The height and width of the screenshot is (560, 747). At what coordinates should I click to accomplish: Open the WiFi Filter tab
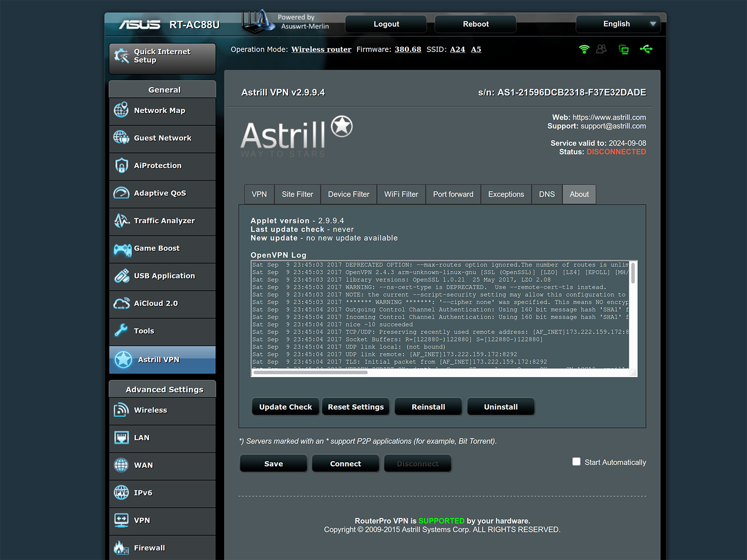point(401,194)
